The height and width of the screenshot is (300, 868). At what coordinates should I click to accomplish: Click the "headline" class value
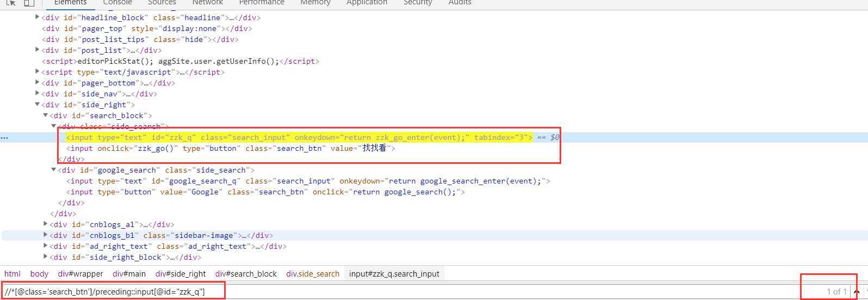coord(204,17)
